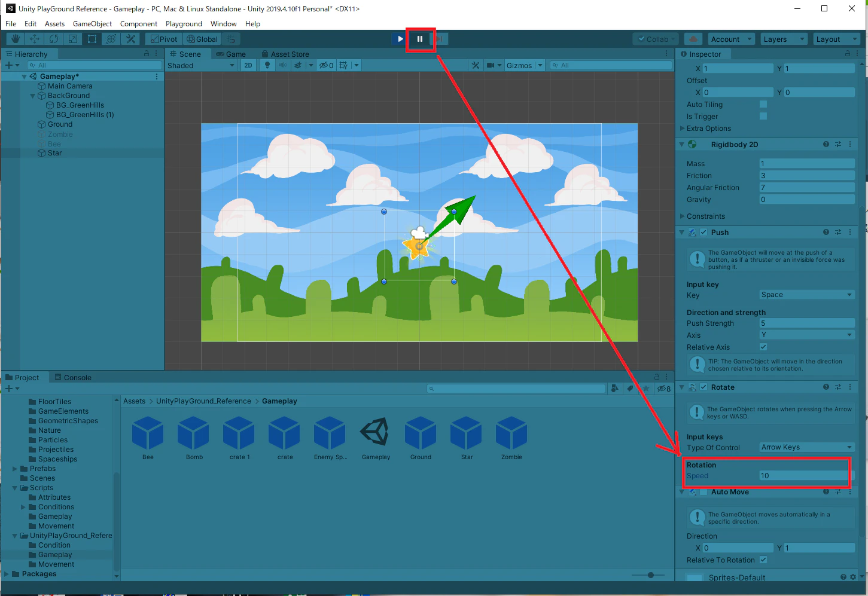Toggle 2D view mode in Scene

248,65
